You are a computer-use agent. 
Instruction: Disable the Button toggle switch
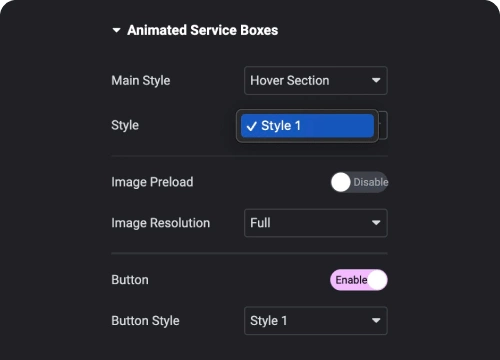pyautogui.click(x=359, y=280)
